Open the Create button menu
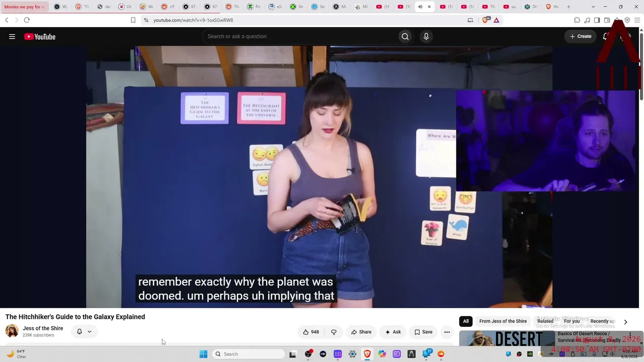This screenshot has height=362, width=644. pyautogui.click(x=581, y=36)
